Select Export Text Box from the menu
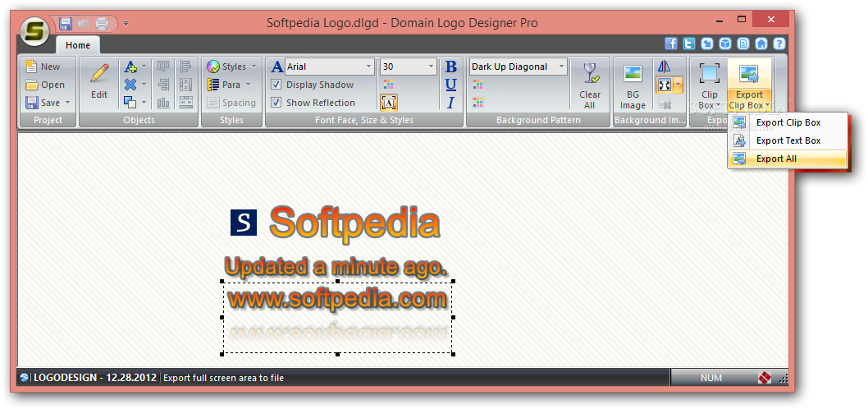This screenshot has height=409, width=868. tap(787, 140)
